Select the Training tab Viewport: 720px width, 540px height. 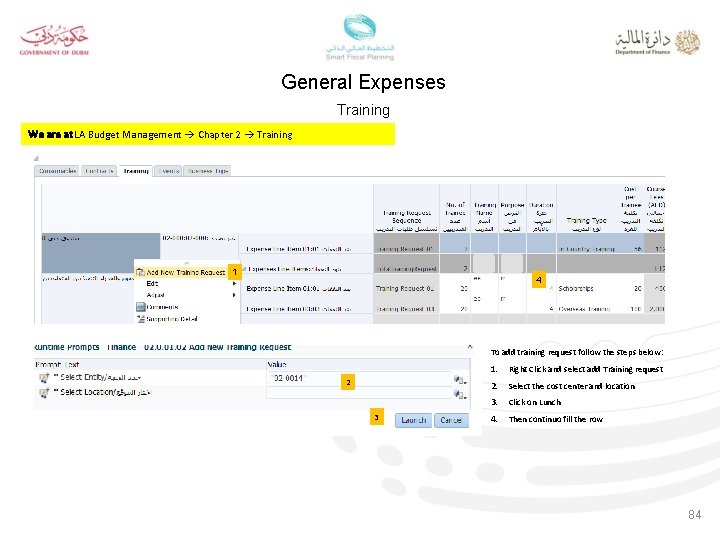136,171
